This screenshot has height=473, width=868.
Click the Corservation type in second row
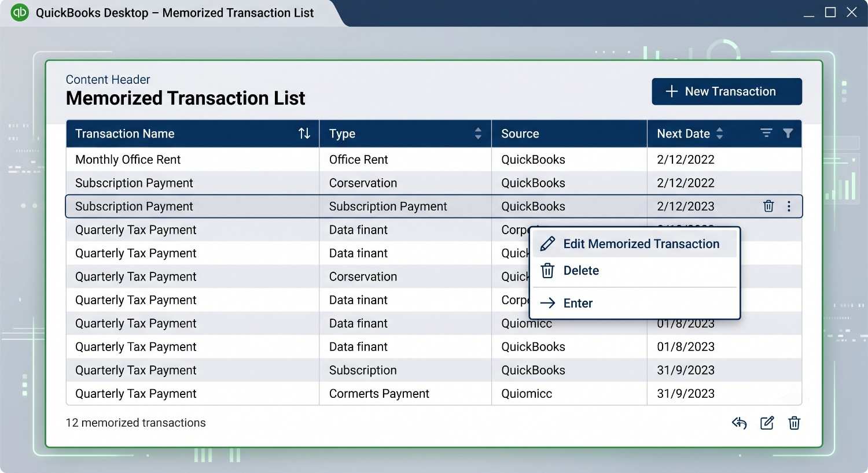(363, 183)
